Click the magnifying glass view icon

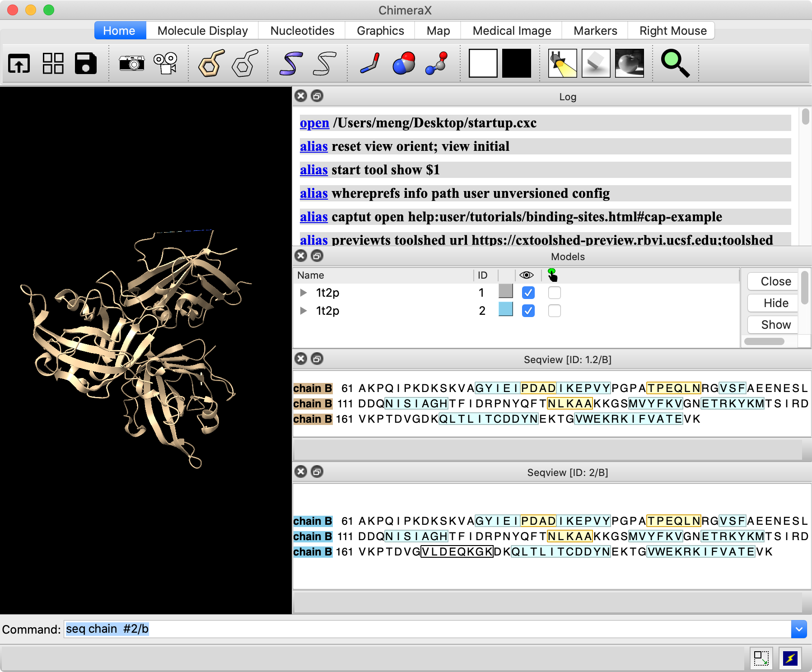675,63
